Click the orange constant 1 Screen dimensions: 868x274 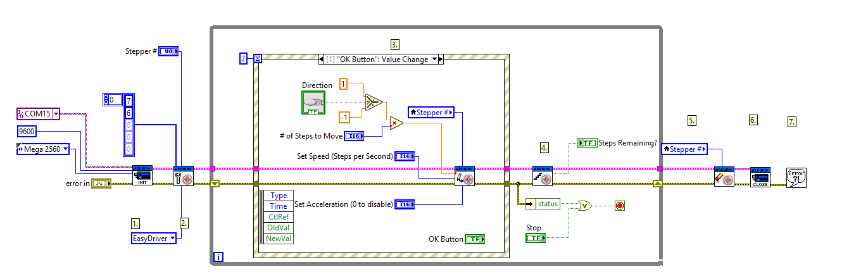[x=343, y=84]
